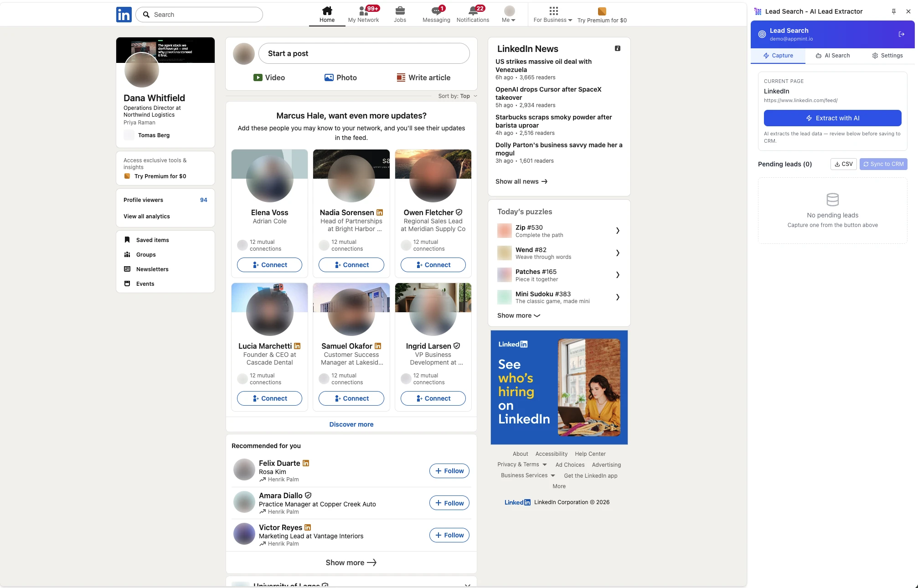Click Discover more link

tap(351, 424)
